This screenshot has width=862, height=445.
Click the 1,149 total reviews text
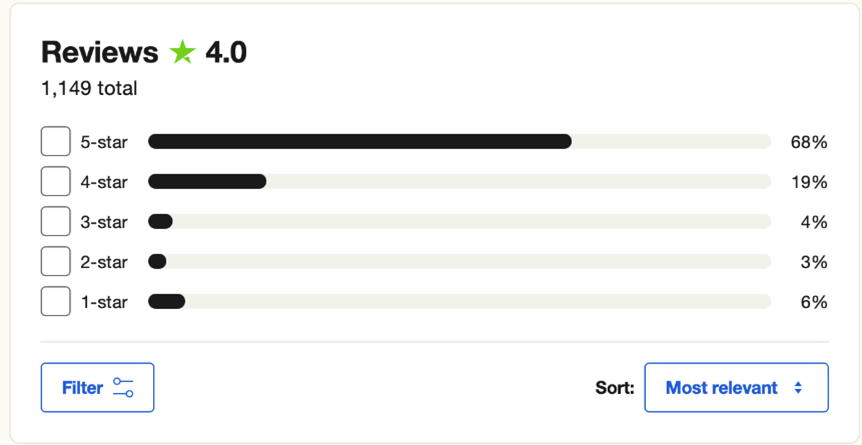pos(89,89)
